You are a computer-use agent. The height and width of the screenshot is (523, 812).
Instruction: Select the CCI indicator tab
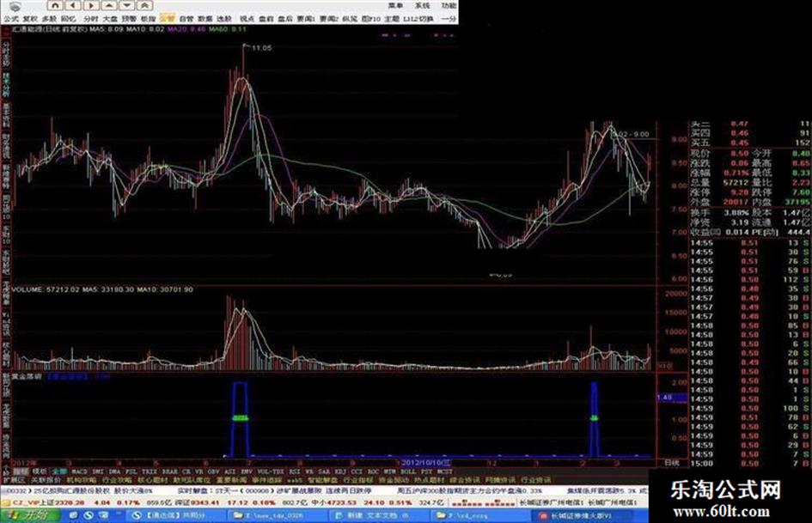[357, 471]
